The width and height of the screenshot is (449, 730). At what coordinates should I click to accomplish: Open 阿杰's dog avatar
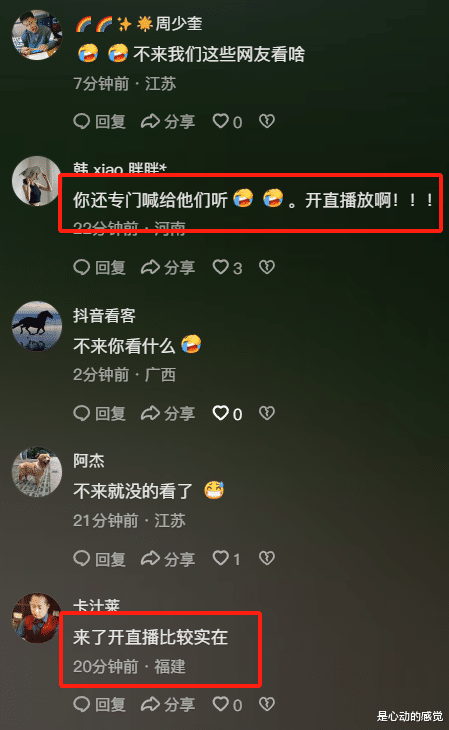pyautogui.click(x=37, y=472)
